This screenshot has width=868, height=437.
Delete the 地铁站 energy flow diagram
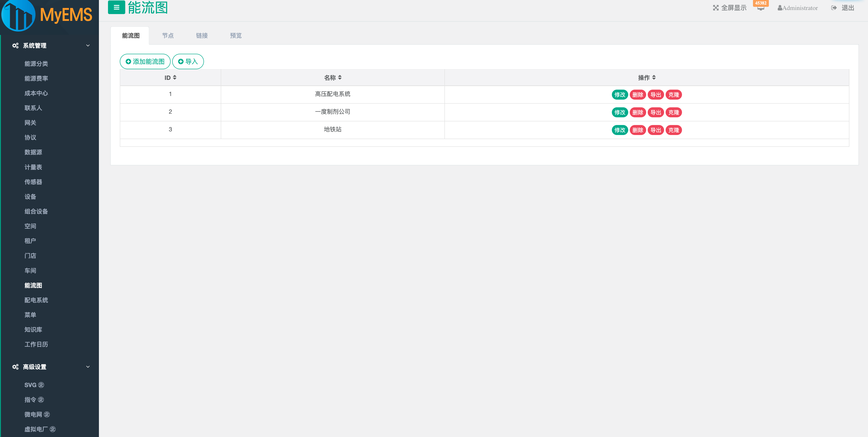638,130
